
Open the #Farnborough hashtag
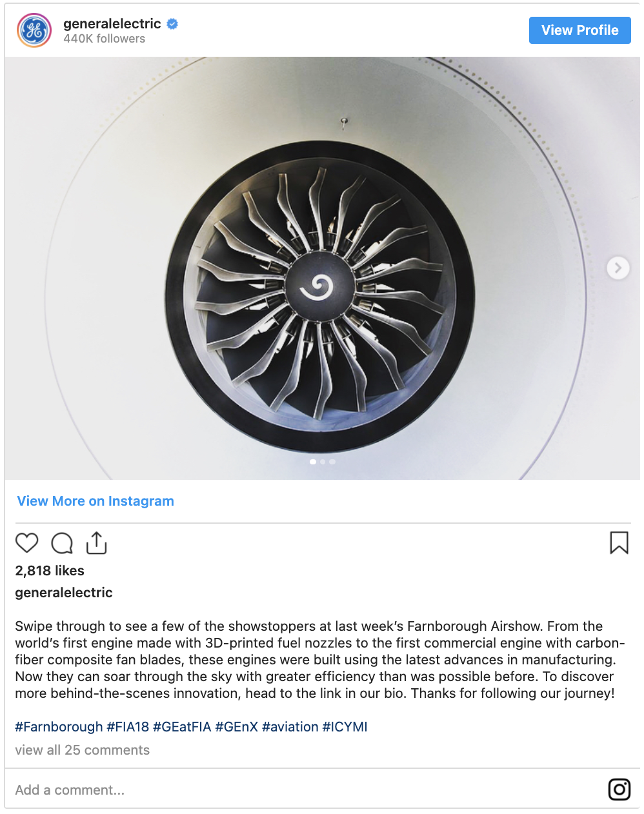pos(59,727)
